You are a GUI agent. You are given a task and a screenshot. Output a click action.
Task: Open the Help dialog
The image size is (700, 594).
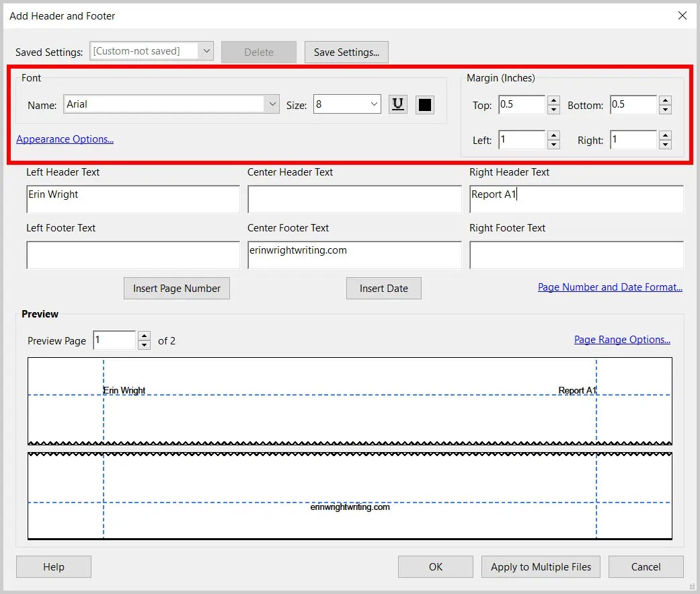point(53,566)
